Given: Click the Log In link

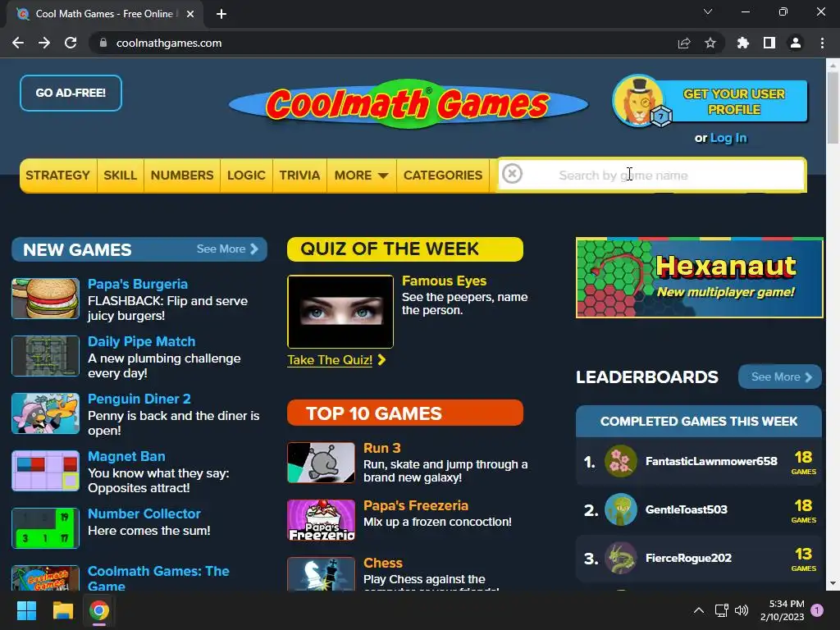Looking at the screenshot, I should (x=728, y=138).
